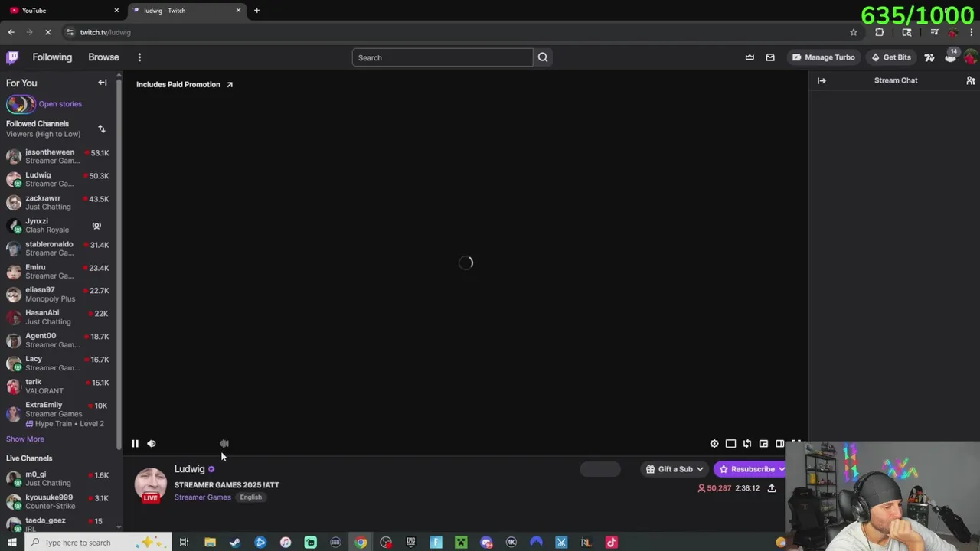Screen dimensions: 980x551
Task: Open Chrome media controls icon
Action: (935, 32)
